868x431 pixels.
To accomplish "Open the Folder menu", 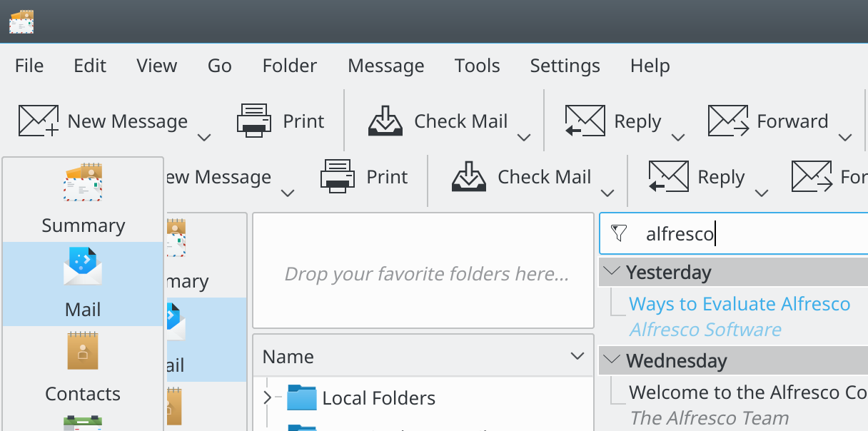I will click(x=290, y=66).
